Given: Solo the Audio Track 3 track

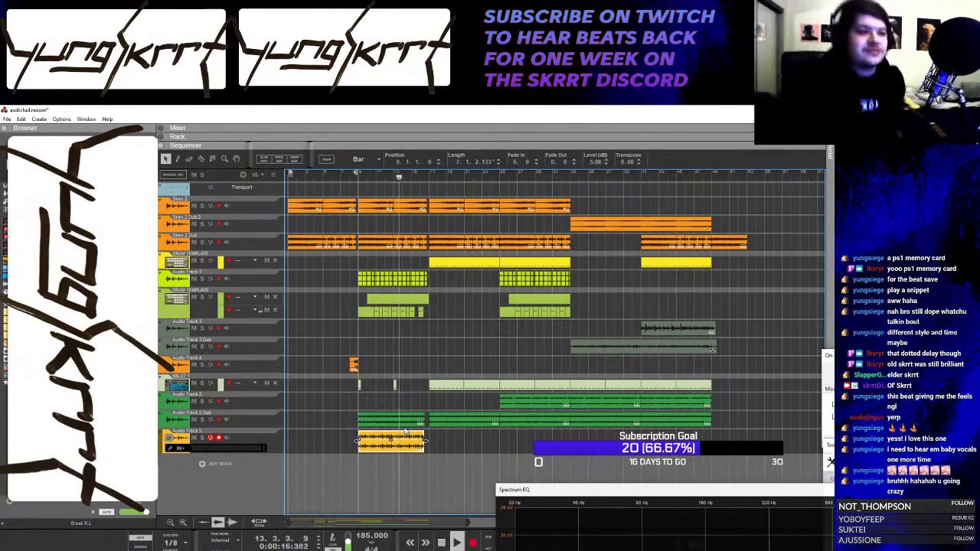Looking at the screenshot, I should point(201,328).
